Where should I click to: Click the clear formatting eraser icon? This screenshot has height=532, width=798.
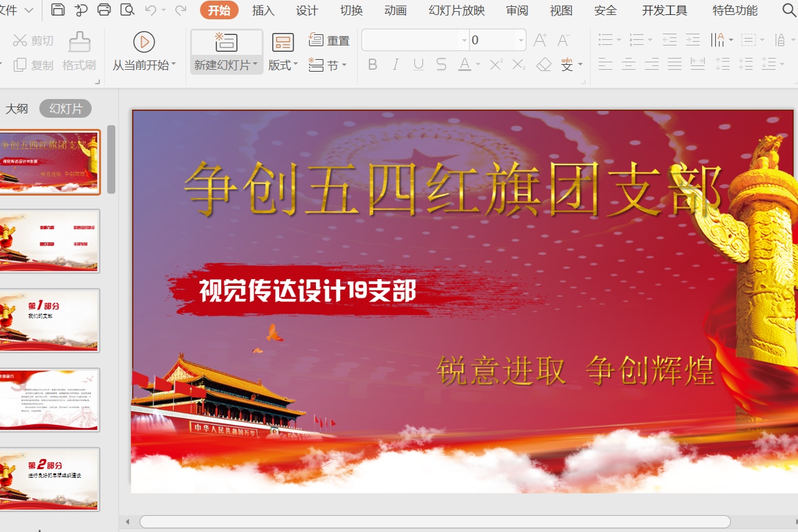[544, 64]
